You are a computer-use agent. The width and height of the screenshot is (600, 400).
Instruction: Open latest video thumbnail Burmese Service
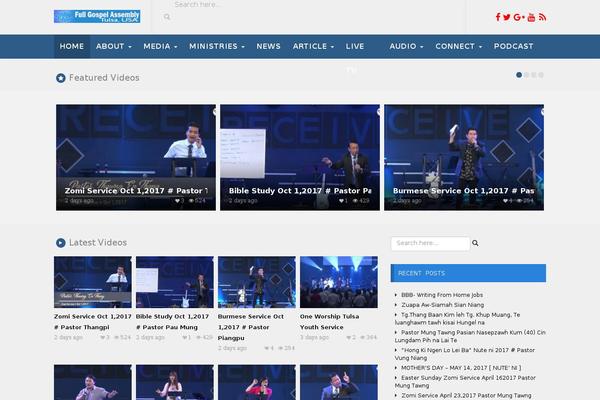pos(257,282)
